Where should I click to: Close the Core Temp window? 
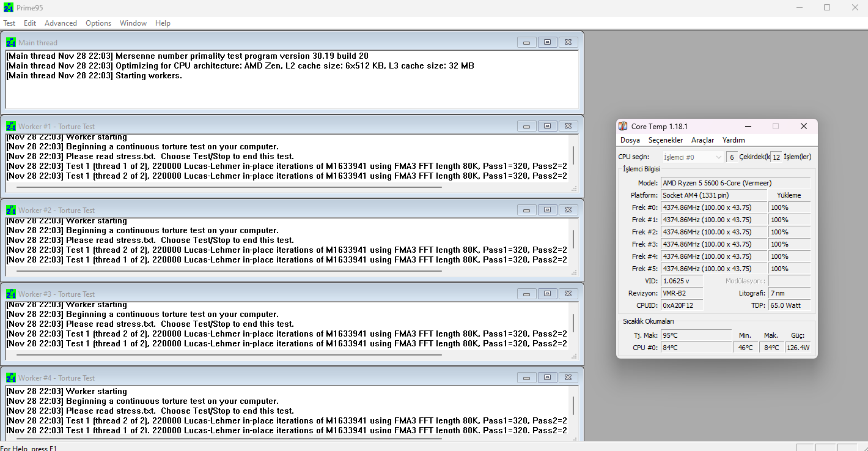[x=804, y=126]
